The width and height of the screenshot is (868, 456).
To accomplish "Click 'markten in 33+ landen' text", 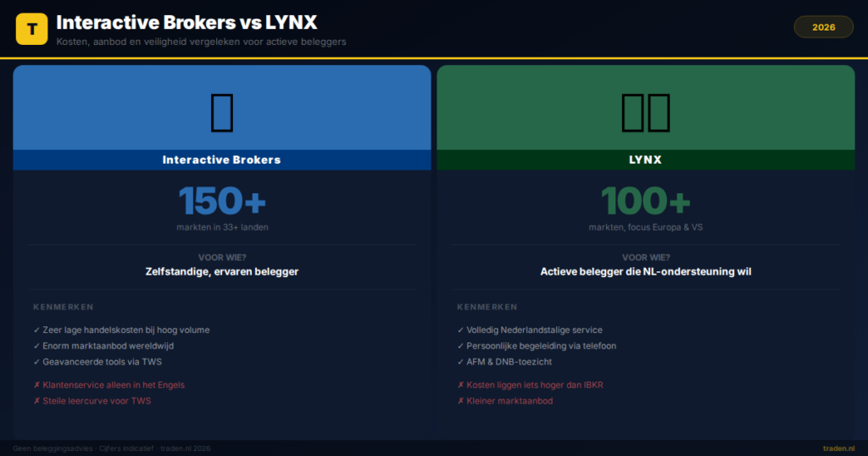I will (222, 227).
